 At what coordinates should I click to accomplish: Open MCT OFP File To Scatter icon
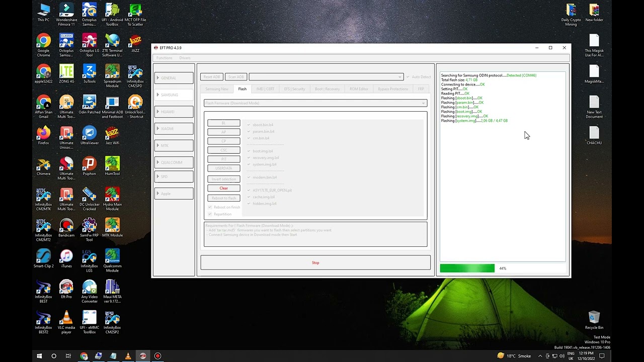point(135,14)
